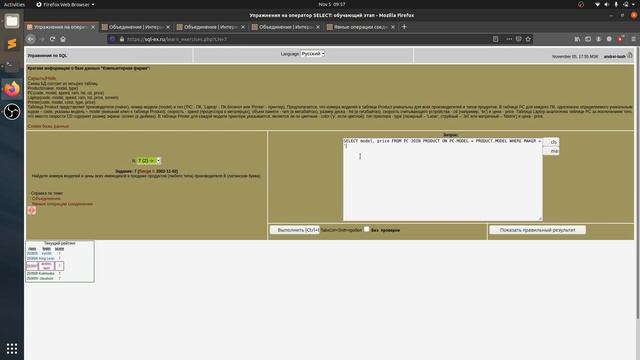Close the second Объединение tab
The height and width of the screenshot is (360, 640).
tap(243, 27)
